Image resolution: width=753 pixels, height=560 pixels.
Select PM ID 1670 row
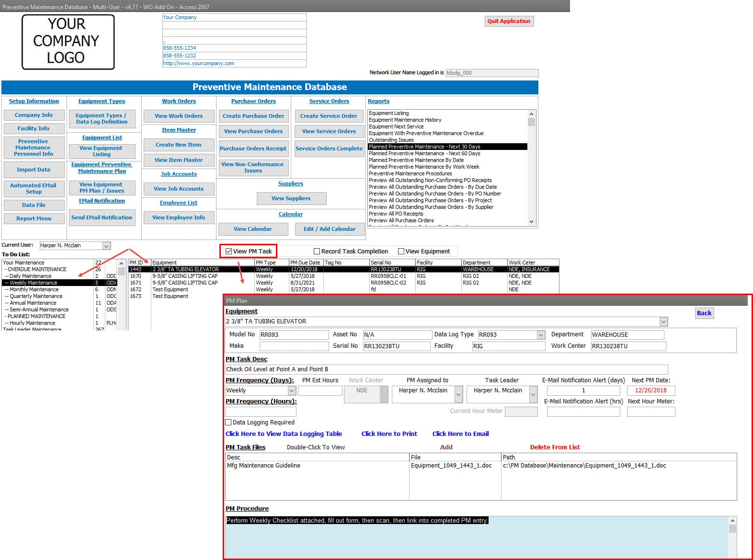[x=343, y=276]
